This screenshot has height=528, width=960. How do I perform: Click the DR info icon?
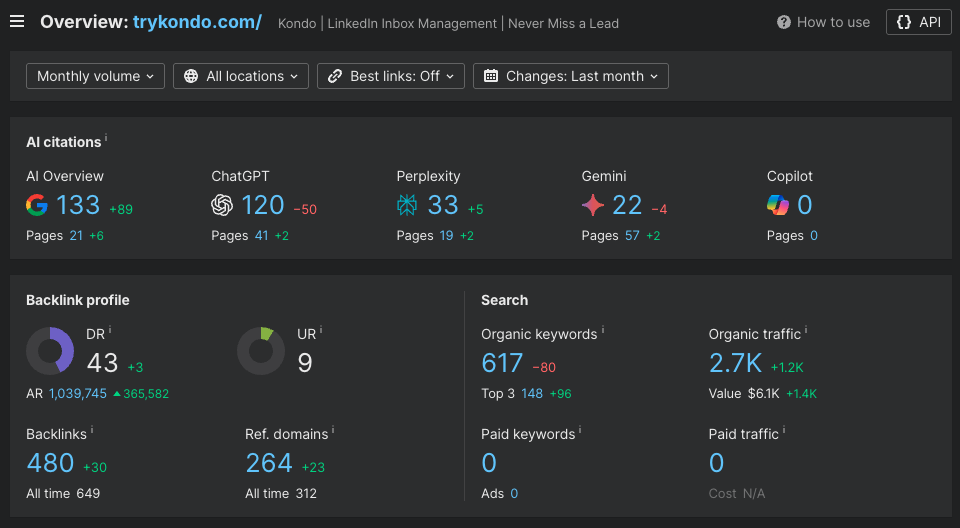110,330
